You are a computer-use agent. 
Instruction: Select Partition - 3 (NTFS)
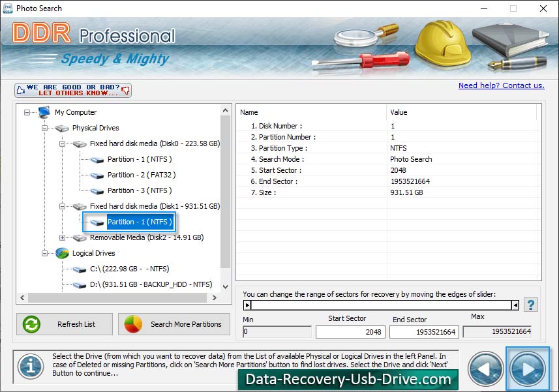140,190
